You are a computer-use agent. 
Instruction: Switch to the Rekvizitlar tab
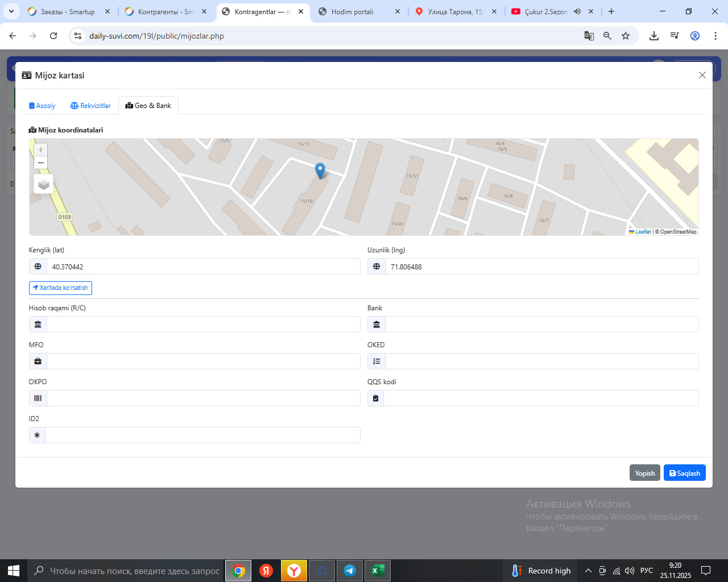click(90, 106)
